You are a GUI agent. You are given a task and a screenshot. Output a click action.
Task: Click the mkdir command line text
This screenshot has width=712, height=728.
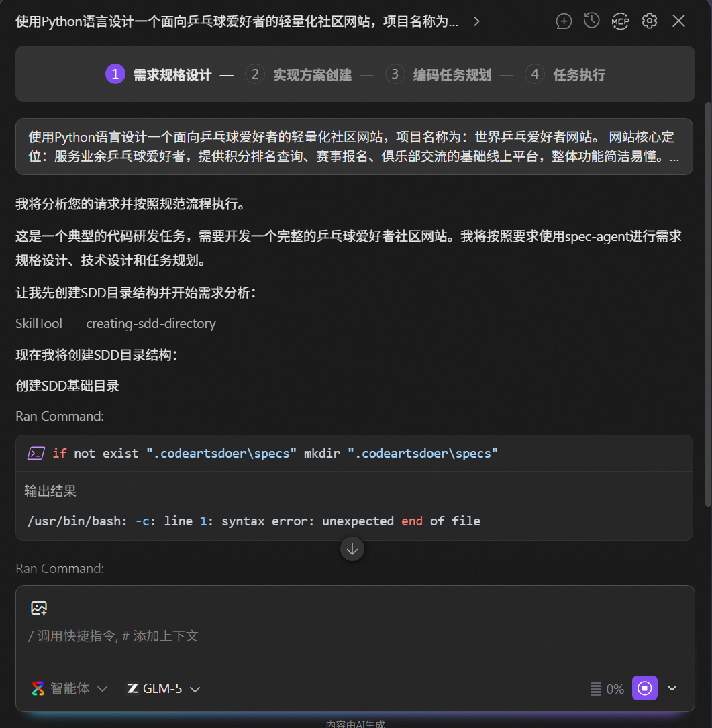pos(275,453)
